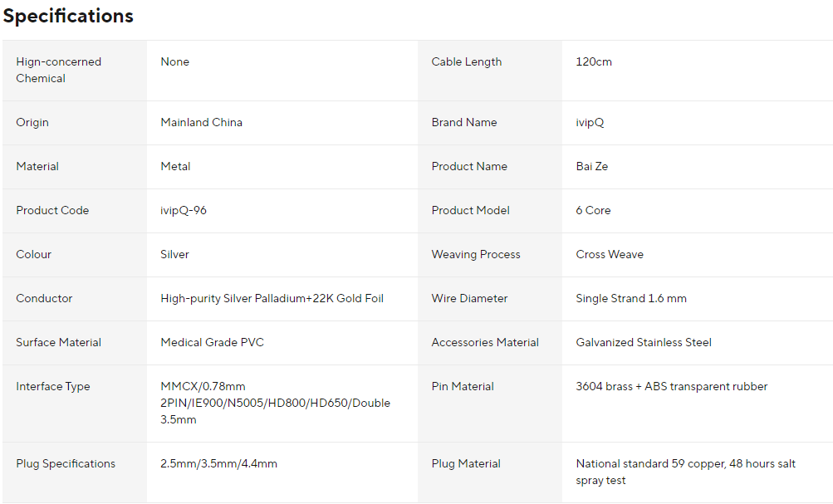This screenshot has height=504, width=833.
Task: Click the Galvanized Stainless Steel value
Action: [x=644, y=343]
